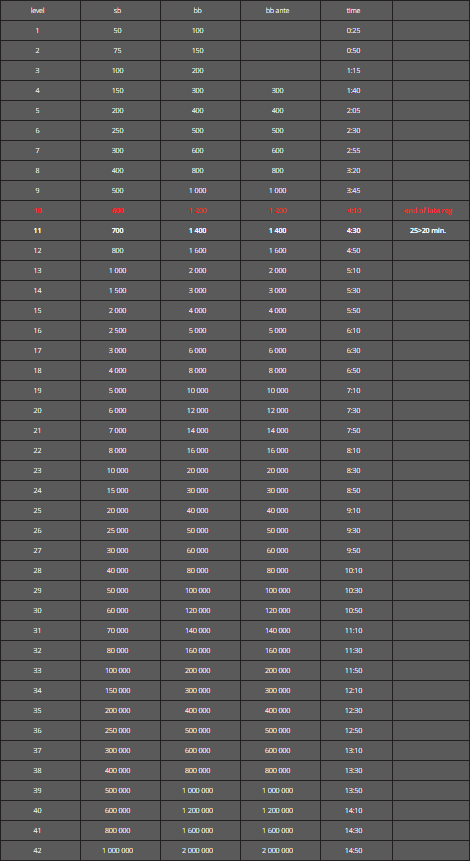Click the time cell showing 10:10
470x861 pixels.
(x=356, y=571)
